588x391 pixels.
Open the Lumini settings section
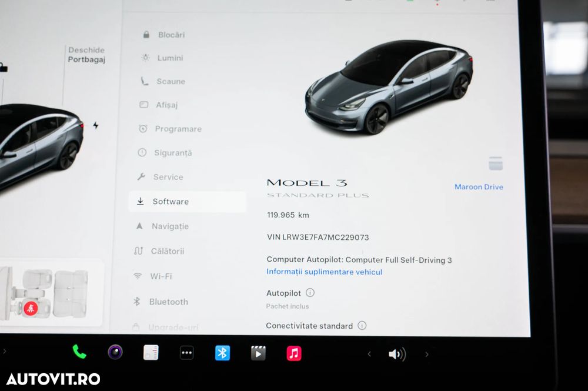(x=162, y=58)
